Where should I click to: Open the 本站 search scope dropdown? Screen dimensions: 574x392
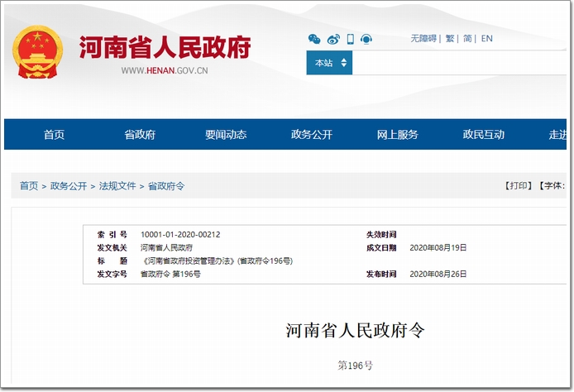(x=329, y=63)
